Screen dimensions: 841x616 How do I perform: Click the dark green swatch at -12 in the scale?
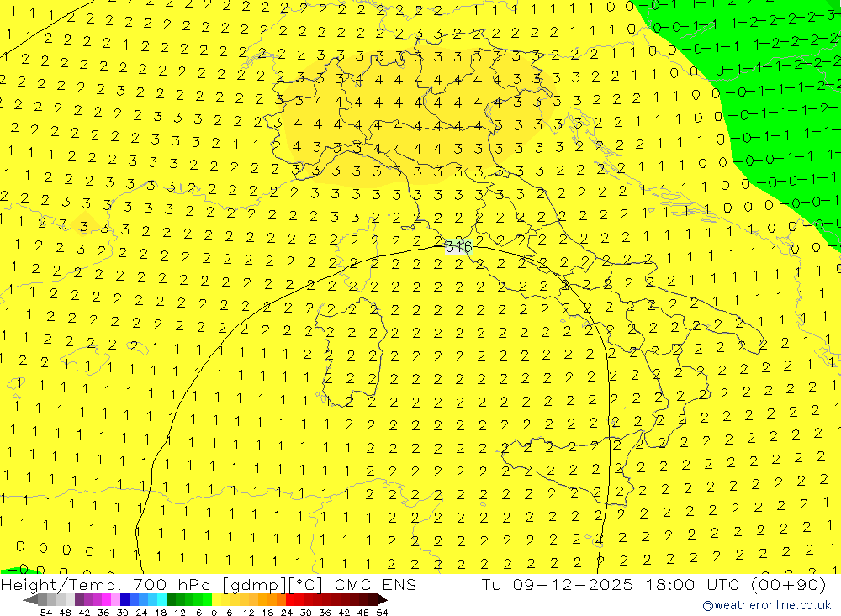[171, 600]
